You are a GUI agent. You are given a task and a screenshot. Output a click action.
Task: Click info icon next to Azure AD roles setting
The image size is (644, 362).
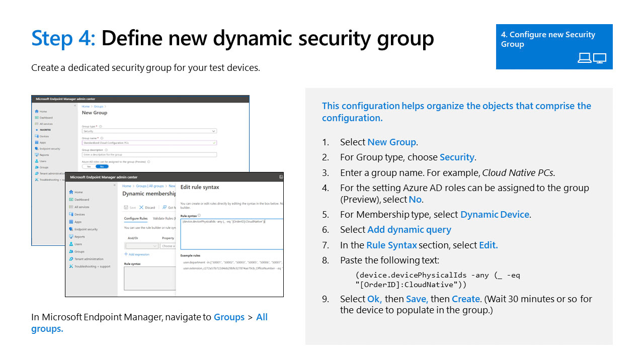[148, 162]
